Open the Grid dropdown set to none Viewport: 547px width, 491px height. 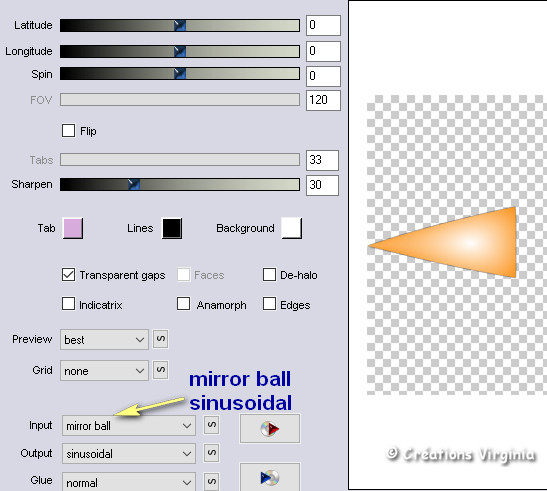[104, 370]
